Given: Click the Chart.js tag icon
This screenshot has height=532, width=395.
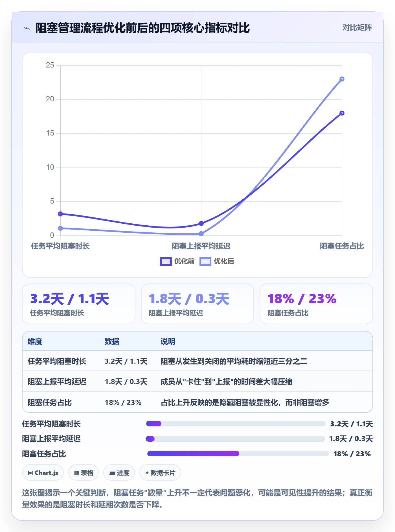Looking at the screenshot, I should tap(30, 473).
